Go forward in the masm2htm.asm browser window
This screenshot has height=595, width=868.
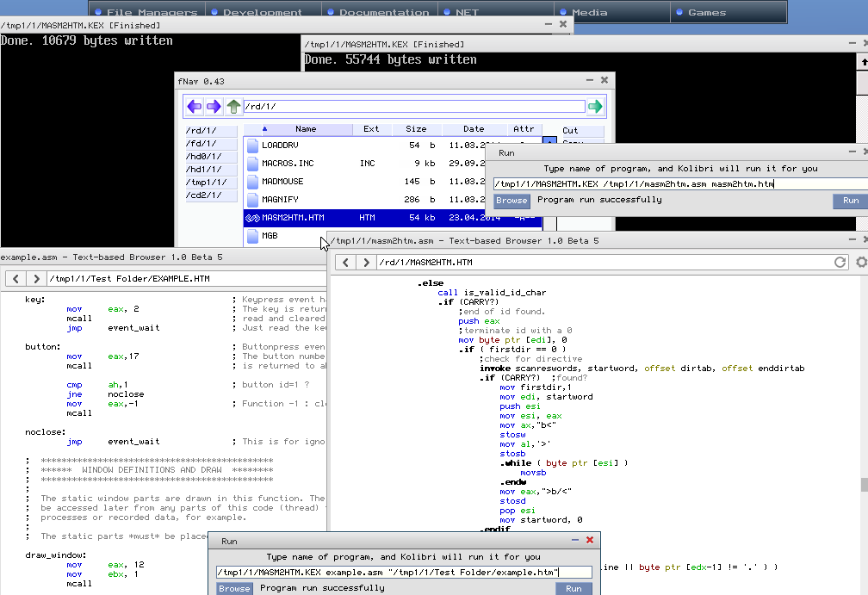366,263
